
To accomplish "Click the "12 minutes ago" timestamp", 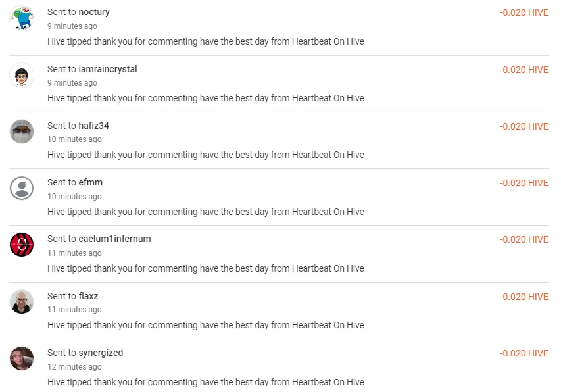I will click(x=74, y=367).
